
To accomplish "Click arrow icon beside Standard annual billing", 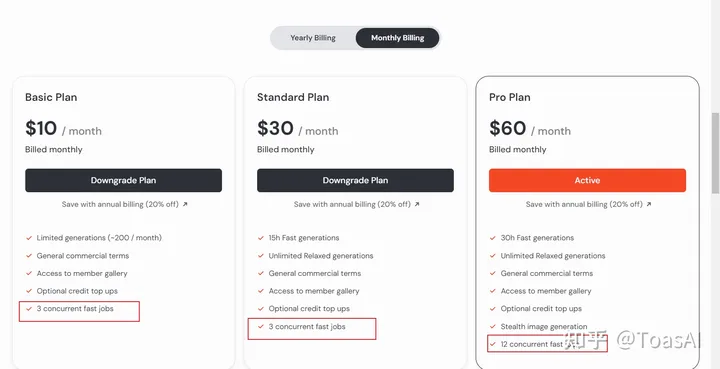I will click(x=417, y=204).
